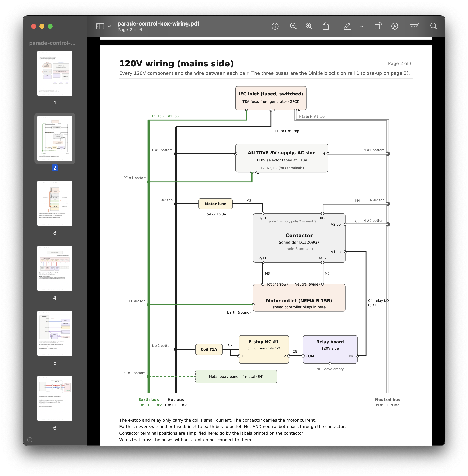Screen dimensions: 468x476
Task: Open the Share menu
Action: [326, 26]
